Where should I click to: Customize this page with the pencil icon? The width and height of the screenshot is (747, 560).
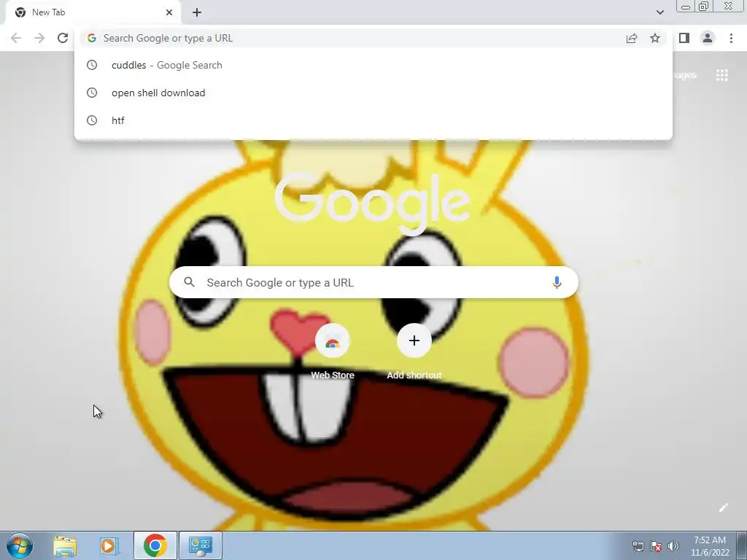[723, 507]
